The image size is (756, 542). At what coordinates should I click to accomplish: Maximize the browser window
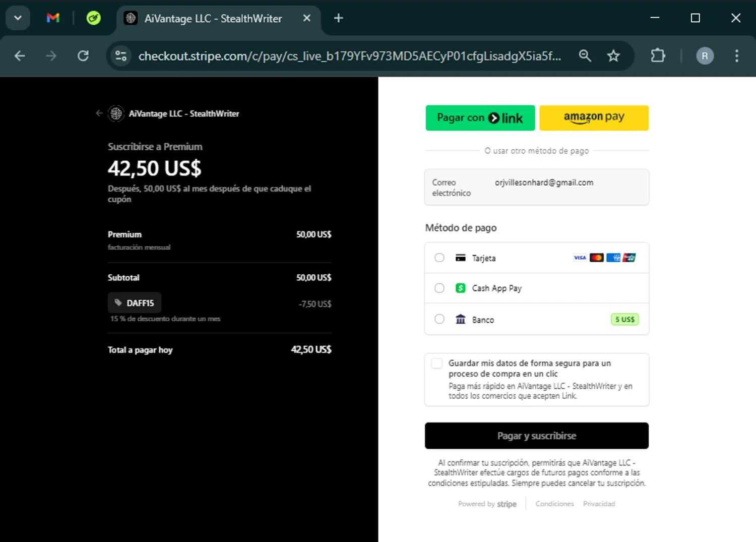(x=695, y=18)
